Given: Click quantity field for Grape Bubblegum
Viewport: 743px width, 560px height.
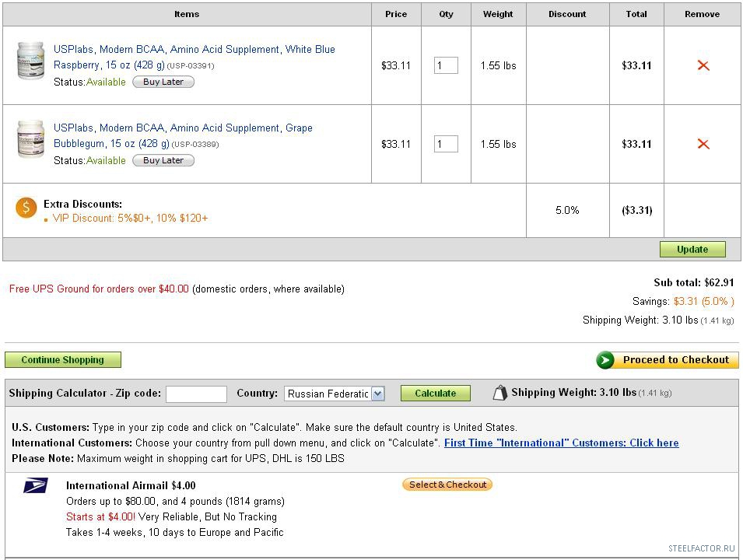Looking at the screenshot, I should point(446,144).
